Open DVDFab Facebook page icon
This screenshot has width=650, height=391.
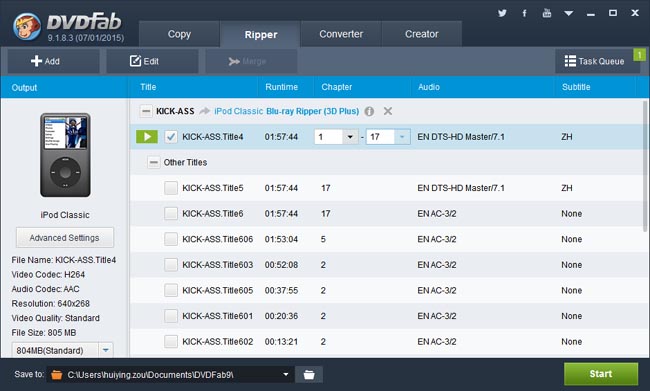524,13
